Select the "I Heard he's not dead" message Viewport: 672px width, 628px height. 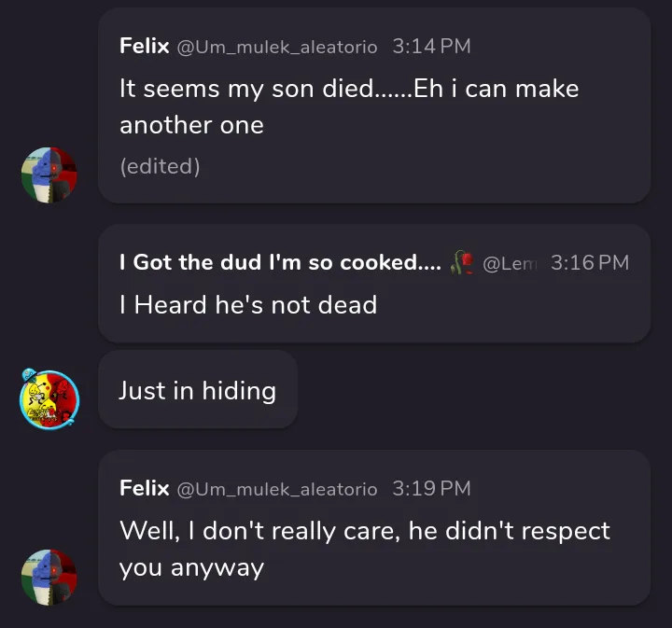(x=247, y=304)
